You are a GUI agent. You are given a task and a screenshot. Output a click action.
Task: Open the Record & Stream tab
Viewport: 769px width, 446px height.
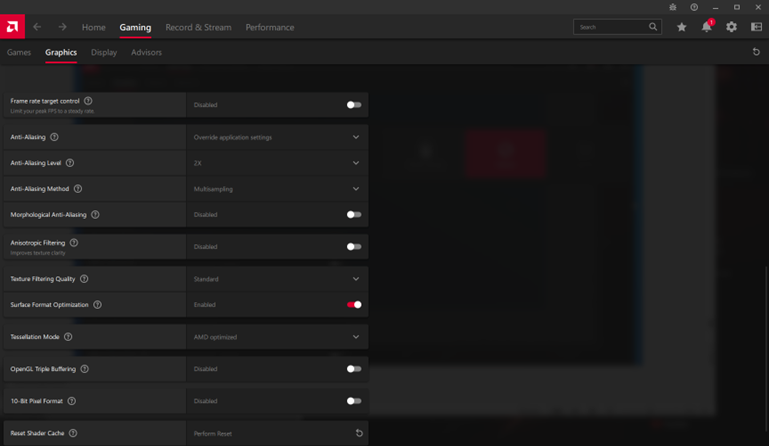point(198,27)
